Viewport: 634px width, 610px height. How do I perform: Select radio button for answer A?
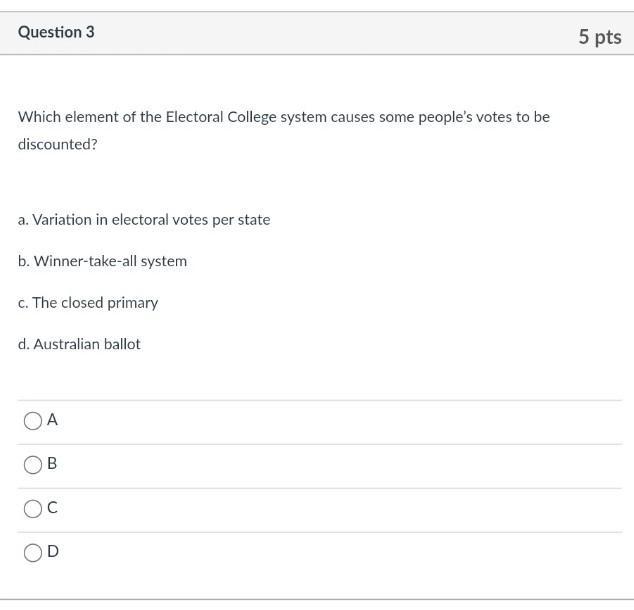tap(33, 421)
